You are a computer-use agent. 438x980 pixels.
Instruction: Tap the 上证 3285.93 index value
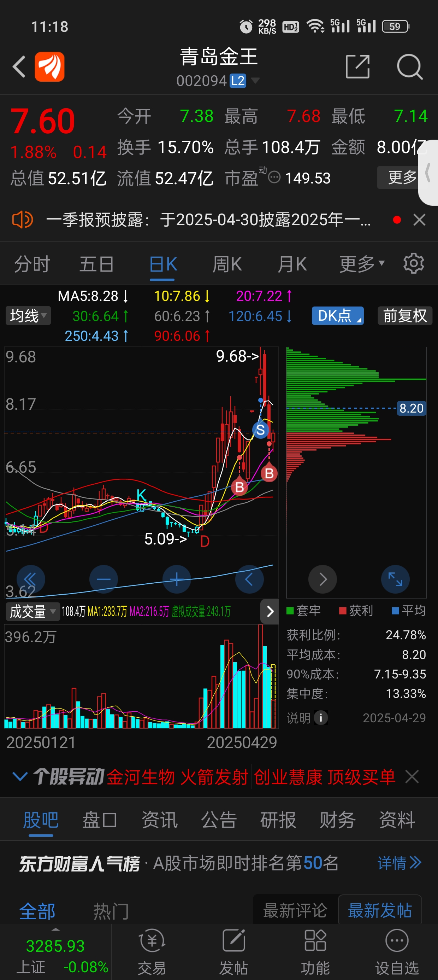(x=55, y=946)
